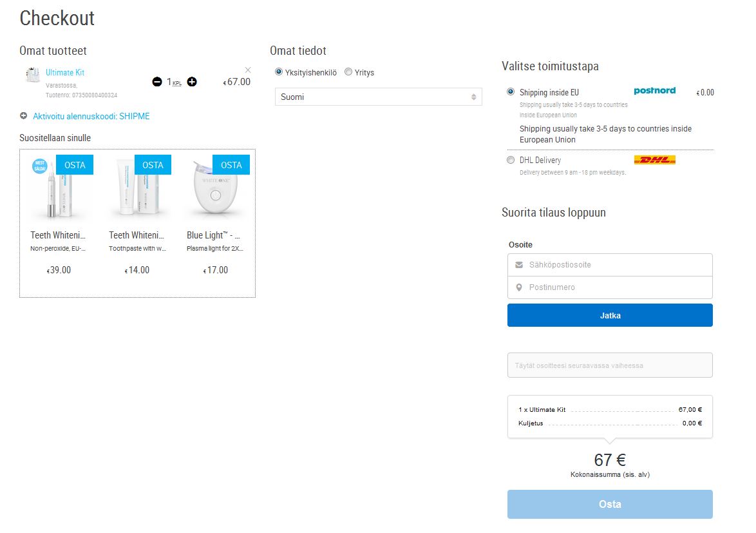Open the Ultimate Kit product link
The height and width of the screenshot is (533, 756).
tap(65, 73)
